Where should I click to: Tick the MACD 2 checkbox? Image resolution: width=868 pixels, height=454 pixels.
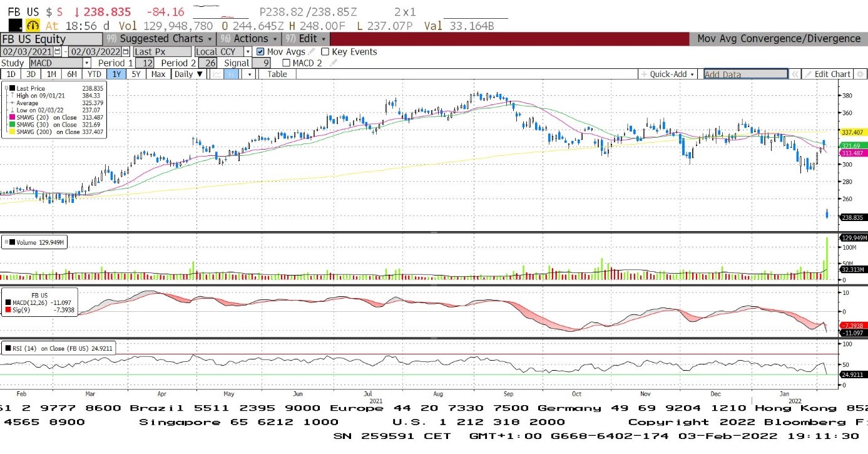coord(286,63)
